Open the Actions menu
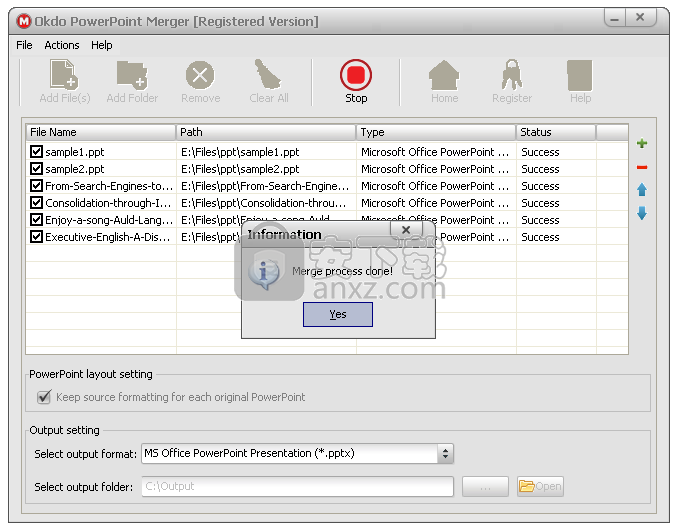 [x=62, y=45]
